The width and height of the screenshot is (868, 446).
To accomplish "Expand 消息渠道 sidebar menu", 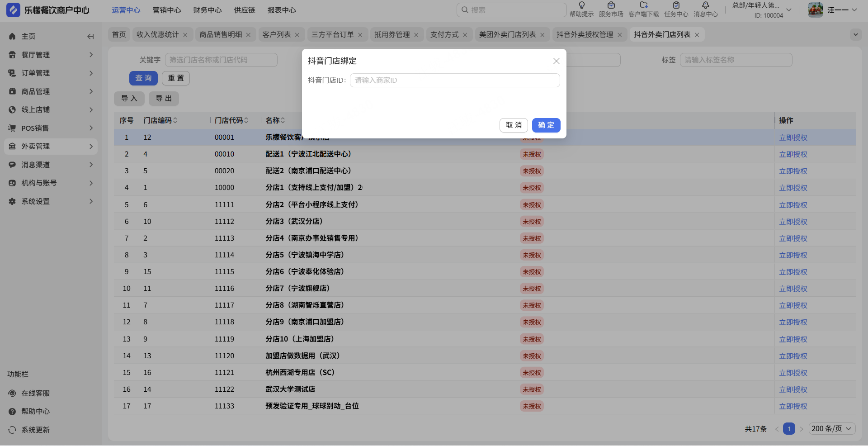I will coord(51,165).
